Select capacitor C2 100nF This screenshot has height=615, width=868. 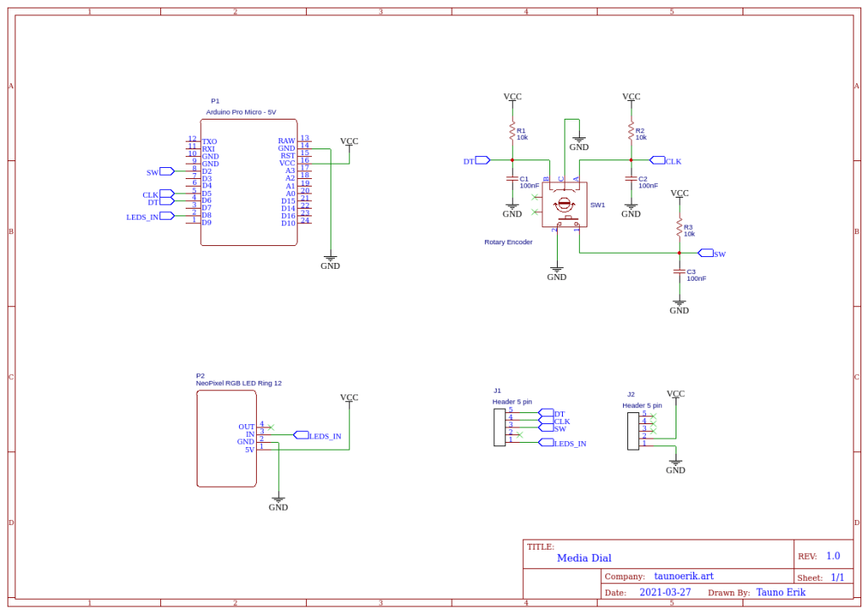(631, 179)
